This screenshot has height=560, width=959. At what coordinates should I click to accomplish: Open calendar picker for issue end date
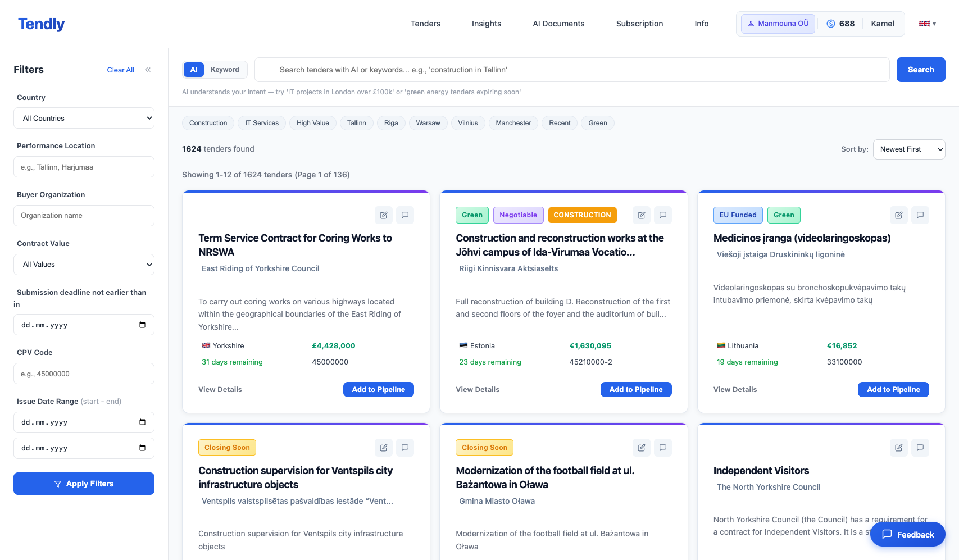pyautogui.click(x=142, y=448)
